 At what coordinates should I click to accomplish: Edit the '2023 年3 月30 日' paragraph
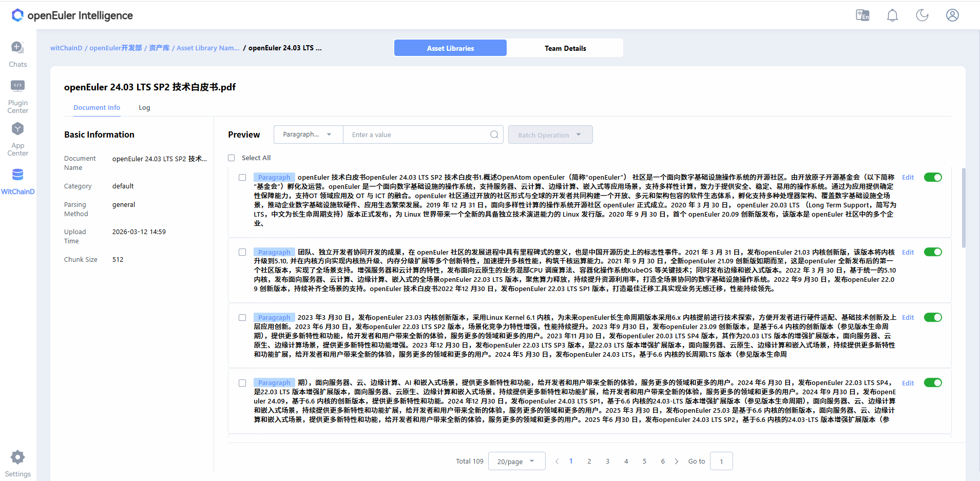[908, 318]
